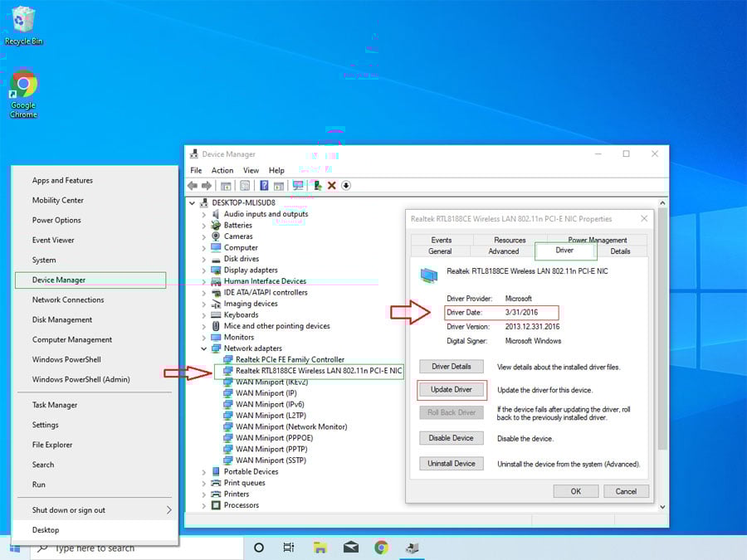Open the Windows Start button
Viewport: 747px width, 560px height.
coord(15,548)
